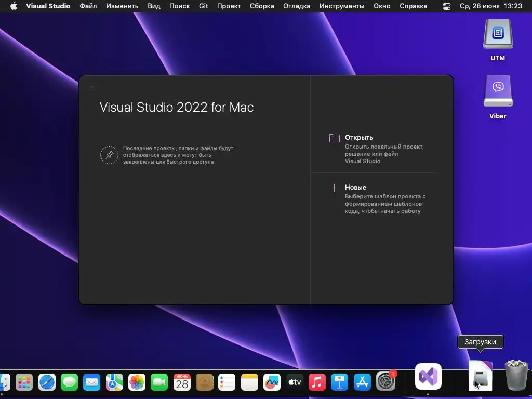The width and height of the screenshot is (532, 399).
Task: Open Finder from the Dock
Action: click(x=4, y=382)
